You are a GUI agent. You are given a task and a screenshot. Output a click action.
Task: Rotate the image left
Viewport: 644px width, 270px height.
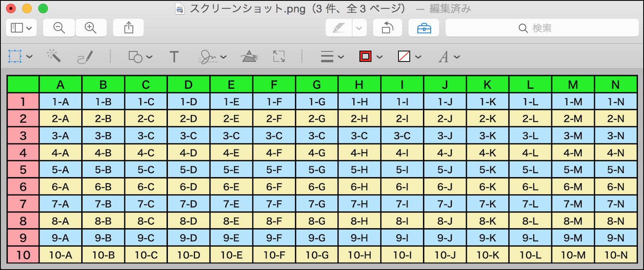coord(388,28)
